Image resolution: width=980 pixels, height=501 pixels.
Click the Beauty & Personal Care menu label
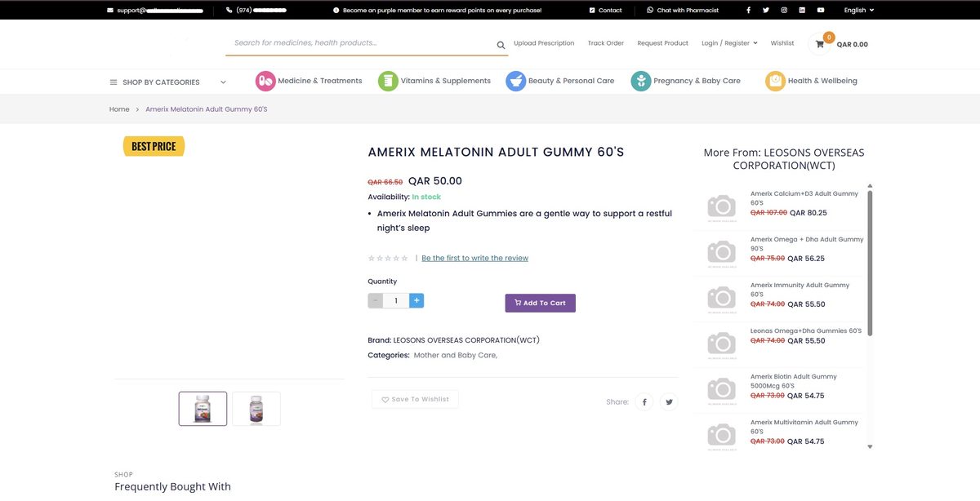point(572,81)
